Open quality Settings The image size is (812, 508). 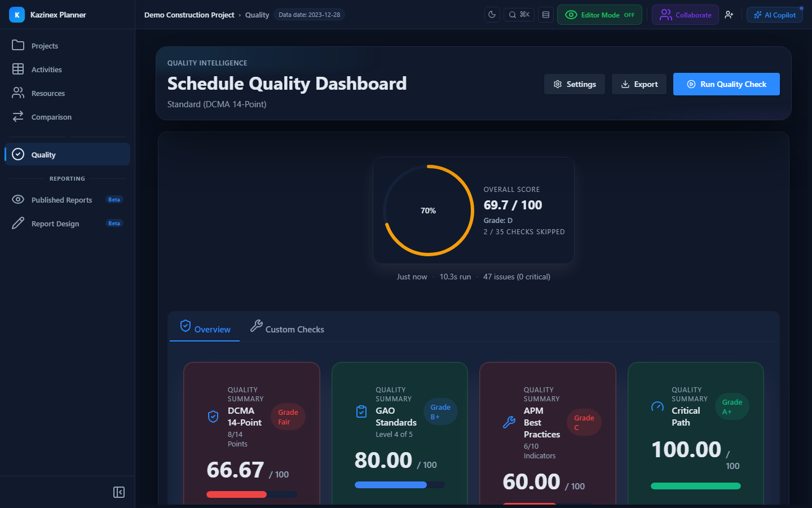(x=575, y=84)
